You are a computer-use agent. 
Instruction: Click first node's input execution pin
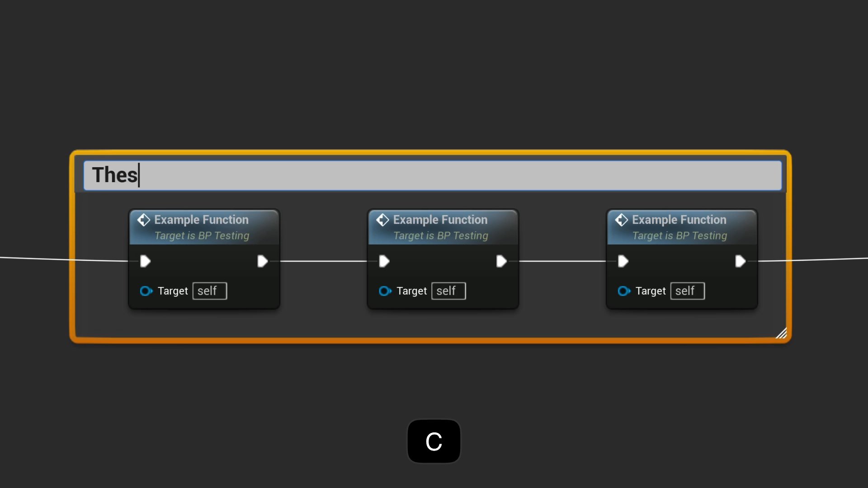pyautogui.click(x=145, y=261)
